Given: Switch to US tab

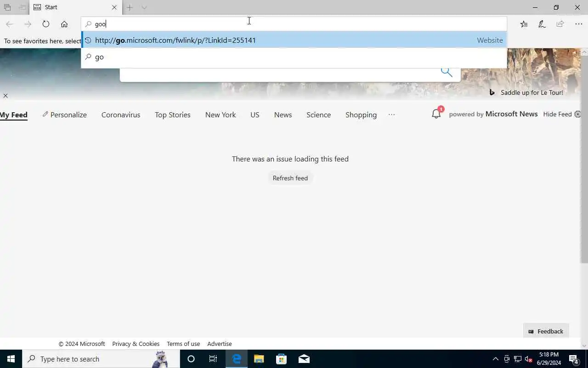Looking at the screenshot, I should pos(255,115).
